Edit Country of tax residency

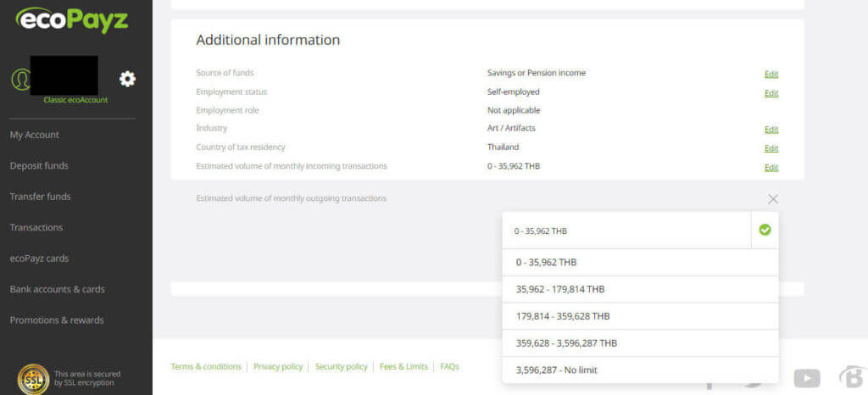pyautogui.click(x=771, y=148)
